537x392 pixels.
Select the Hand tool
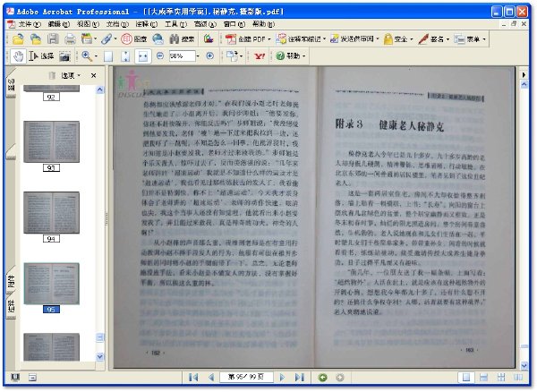point(18,56)
